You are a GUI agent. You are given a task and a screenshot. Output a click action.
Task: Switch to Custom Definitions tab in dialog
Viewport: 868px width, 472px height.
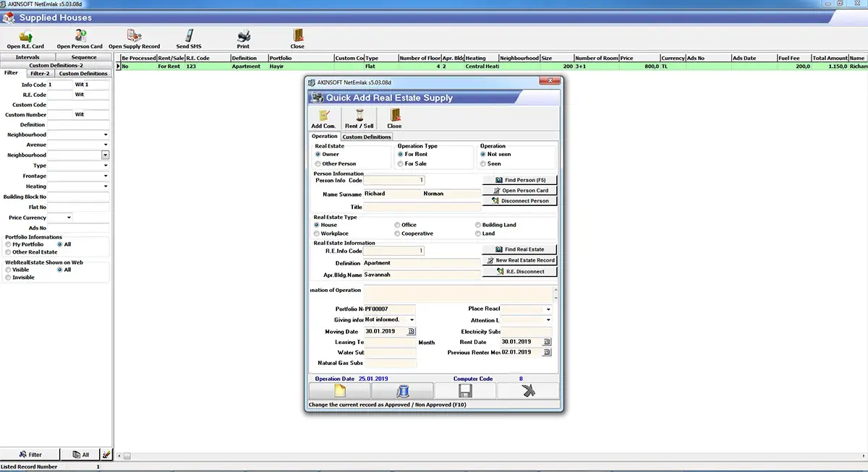[x=367, y=137]
